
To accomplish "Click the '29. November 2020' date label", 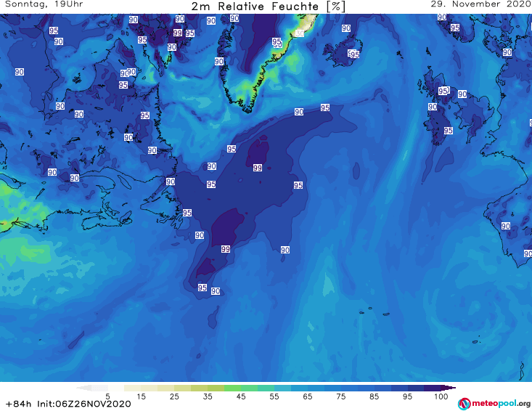I will 480,4.
